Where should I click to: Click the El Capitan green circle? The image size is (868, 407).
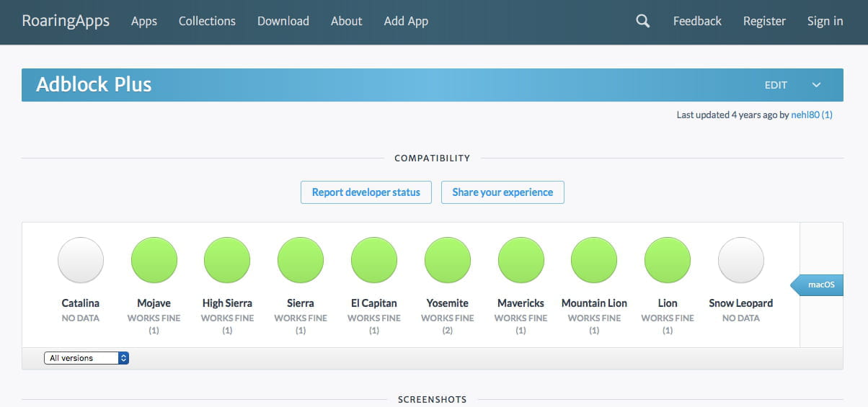(x=374, y=260)
